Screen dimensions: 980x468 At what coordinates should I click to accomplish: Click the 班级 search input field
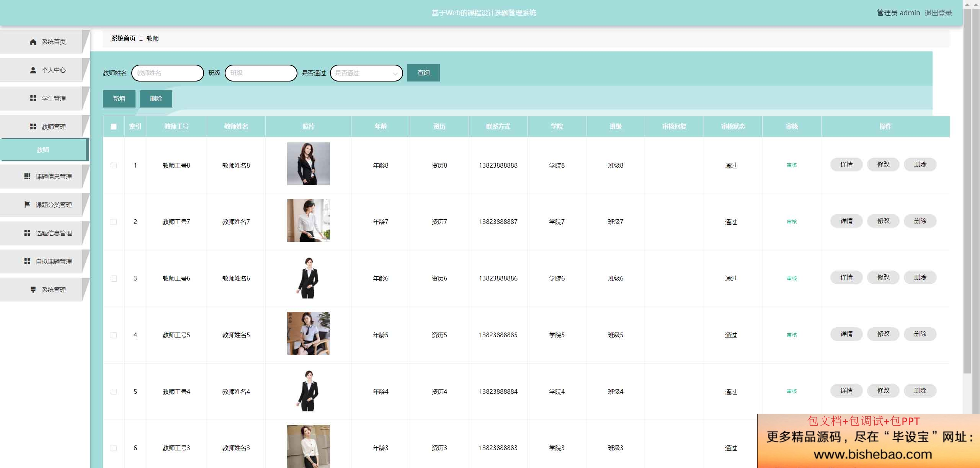click(261, 73)
